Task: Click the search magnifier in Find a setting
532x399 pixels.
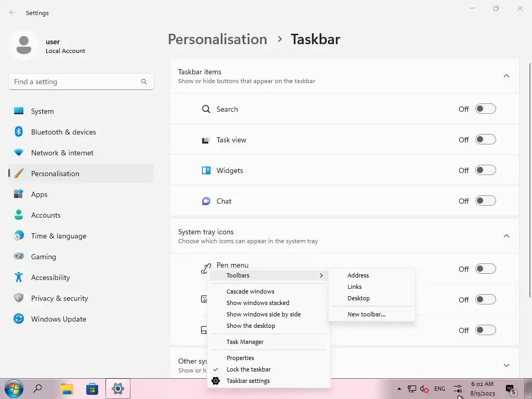Action: click(x=144, y=82)
